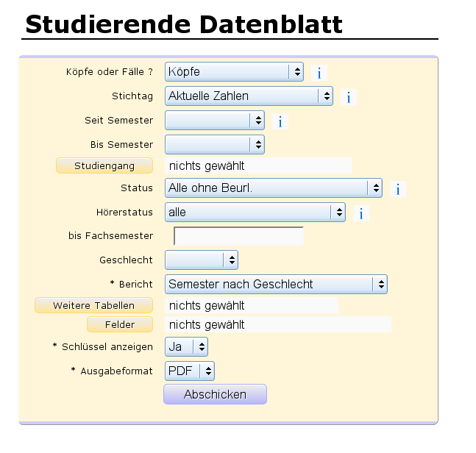Click info icon next to Hörerstatus

[361, 213]
